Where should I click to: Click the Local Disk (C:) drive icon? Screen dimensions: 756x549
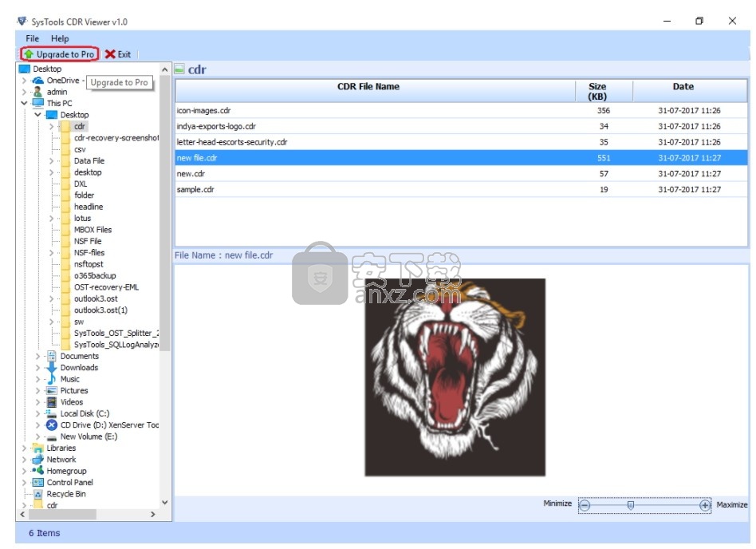(51, 414)
